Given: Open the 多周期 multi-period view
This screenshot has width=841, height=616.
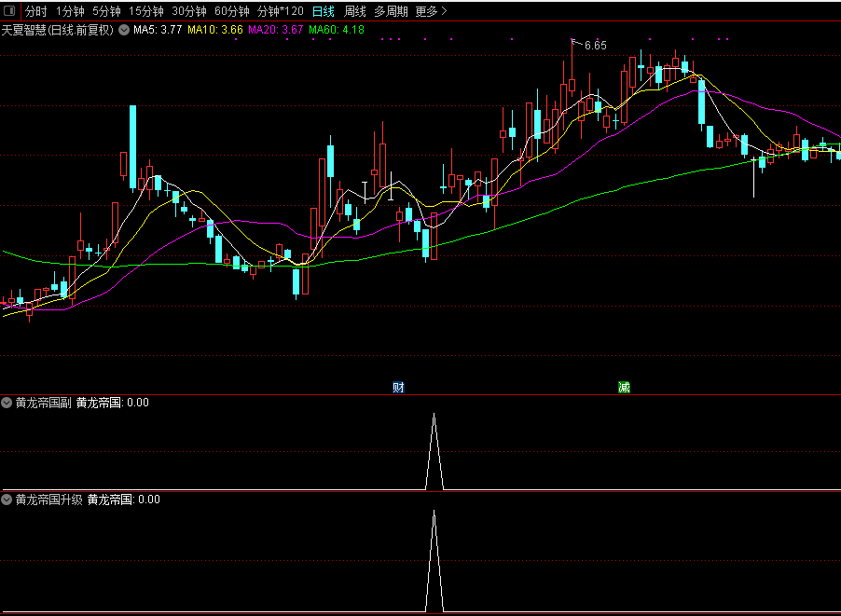Looking at the screenshot, I should point(391,11).
